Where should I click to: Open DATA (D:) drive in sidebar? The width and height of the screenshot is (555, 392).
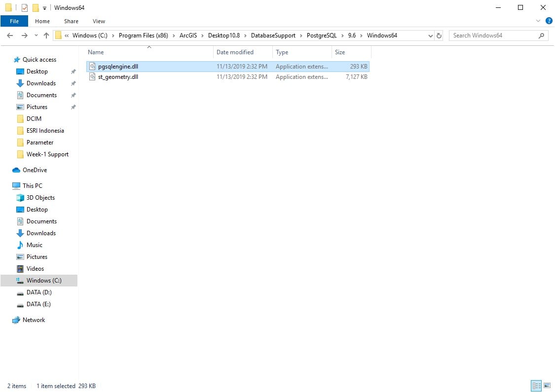[39, 292]
